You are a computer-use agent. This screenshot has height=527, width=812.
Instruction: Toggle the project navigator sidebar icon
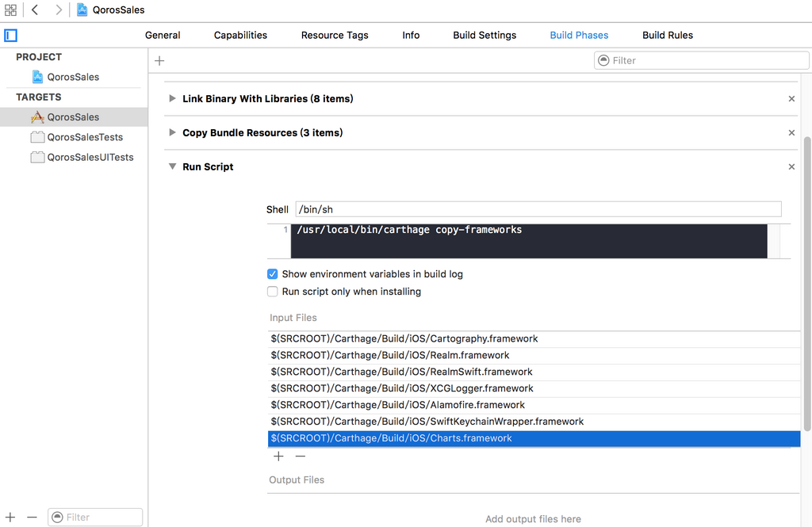(x=10, y=35)
